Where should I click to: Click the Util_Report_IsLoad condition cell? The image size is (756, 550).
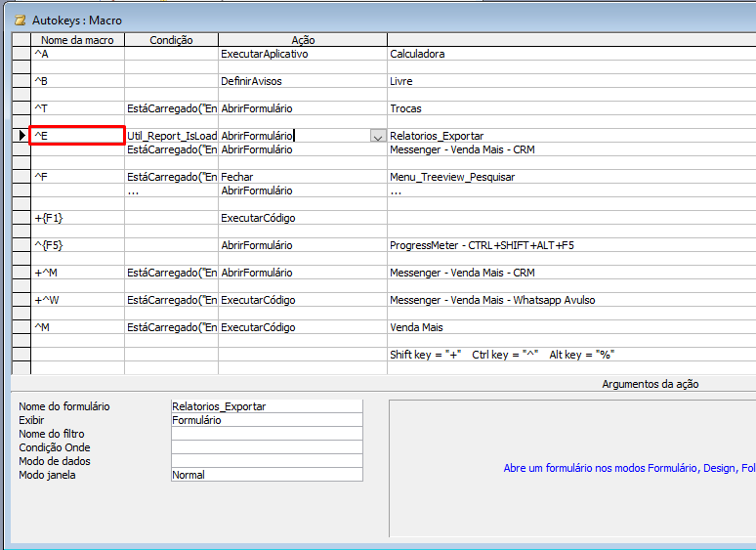pos(171,136)
